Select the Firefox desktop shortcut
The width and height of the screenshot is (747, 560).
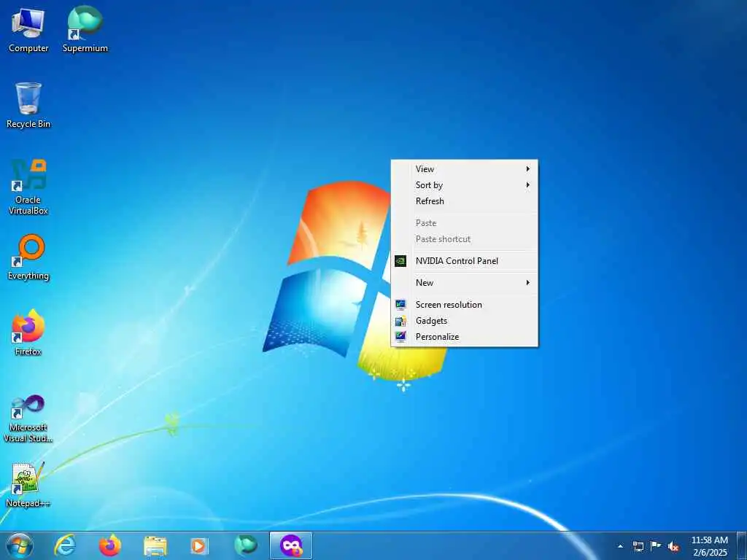coord(28,332)
